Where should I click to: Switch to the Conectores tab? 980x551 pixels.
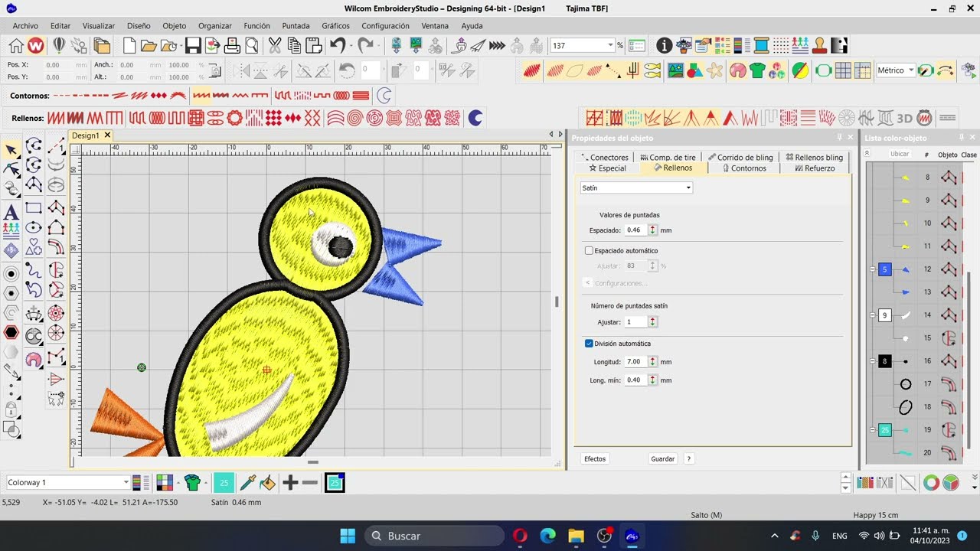coord(604,158)
